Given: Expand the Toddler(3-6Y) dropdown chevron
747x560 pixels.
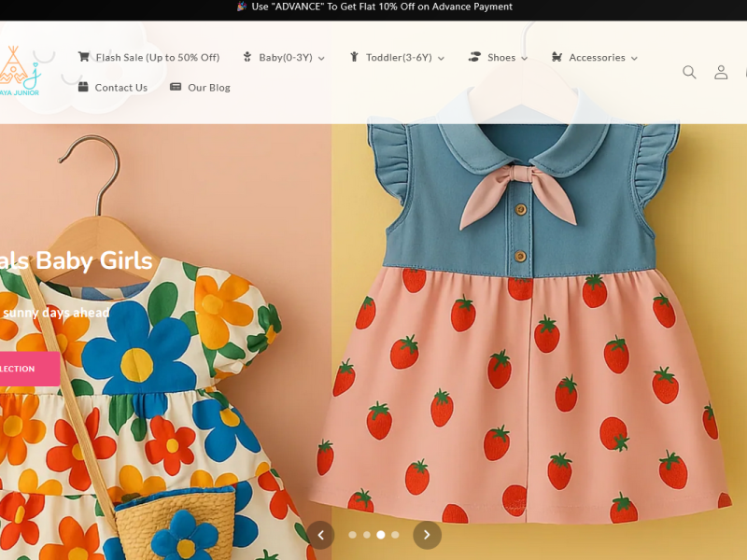Looking at the screenshot, I should tap(441, 58).
